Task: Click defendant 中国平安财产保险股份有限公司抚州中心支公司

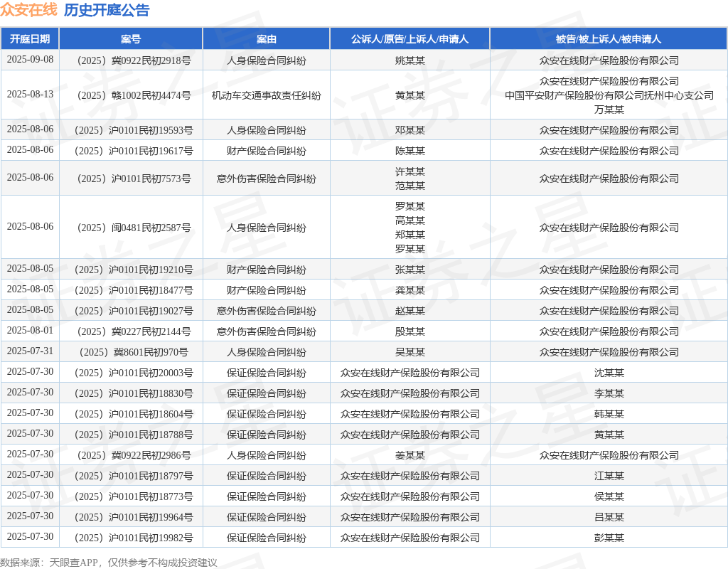Action: pyautogui.click(x=609, y=95)
